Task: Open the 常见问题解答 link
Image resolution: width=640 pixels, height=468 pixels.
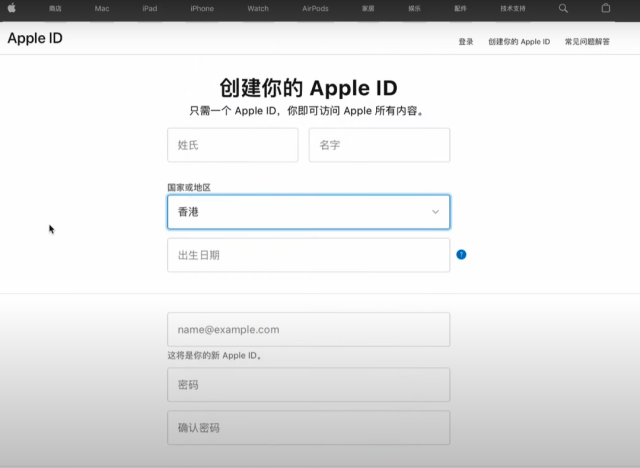Action: [x=587, y=42]
